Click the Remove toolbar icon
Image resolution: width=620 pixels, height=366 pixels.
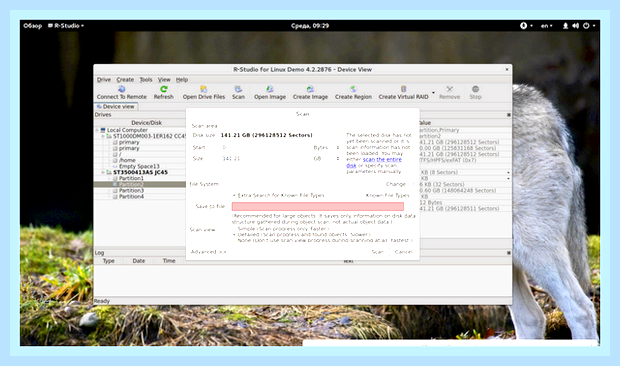[450, 89]
